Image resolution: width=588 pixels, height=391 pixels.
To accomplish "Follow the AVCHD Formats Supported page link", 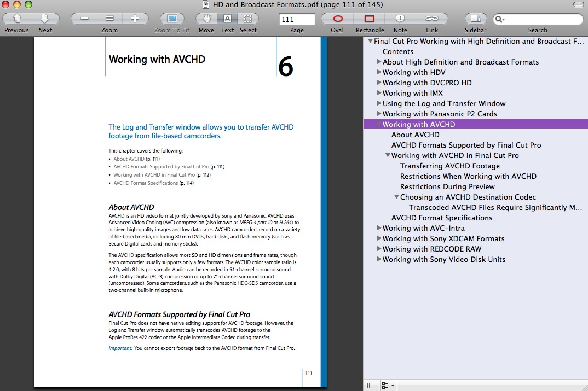I will [x=169, y=167].
